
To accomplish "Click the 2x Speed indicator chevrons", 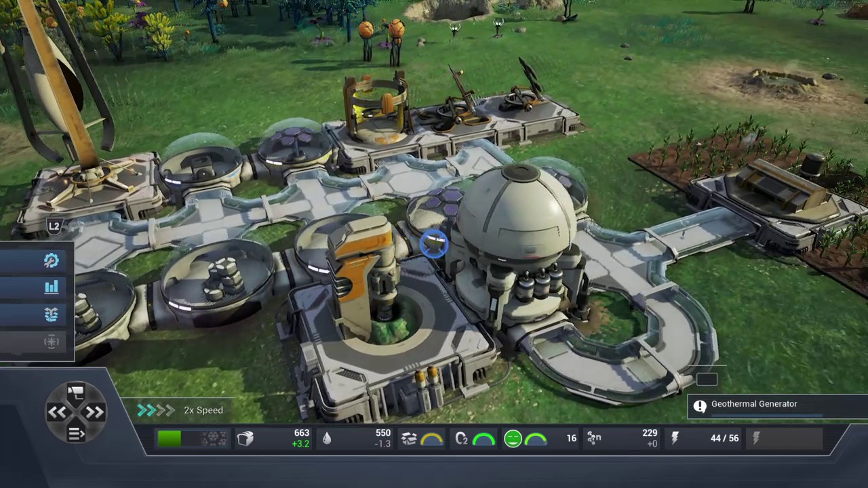I will click(x=155, y=410).
